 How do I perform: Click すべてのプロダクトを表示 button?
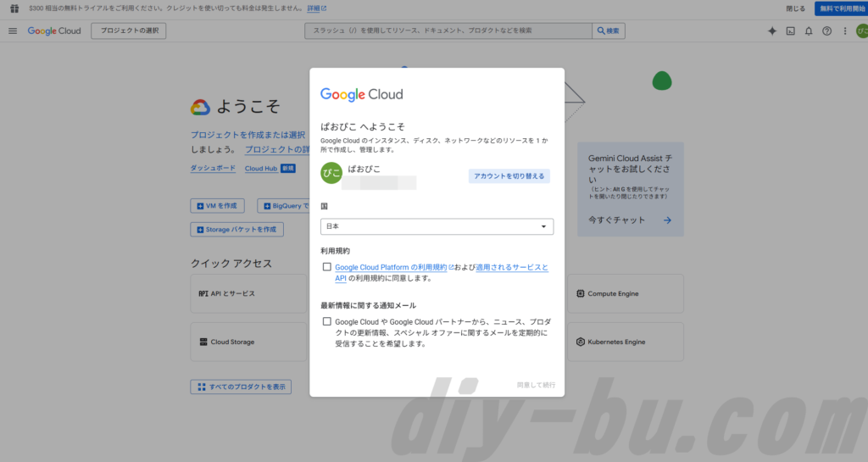241,387
